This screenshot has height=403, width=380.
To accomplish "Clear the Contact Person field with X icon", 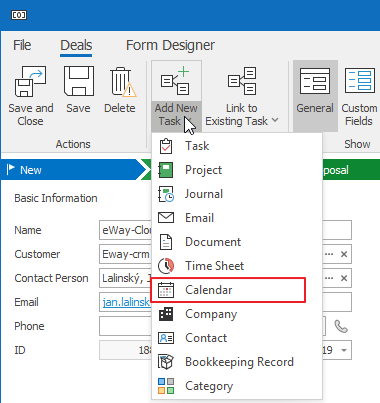I will tap(344, 278).
